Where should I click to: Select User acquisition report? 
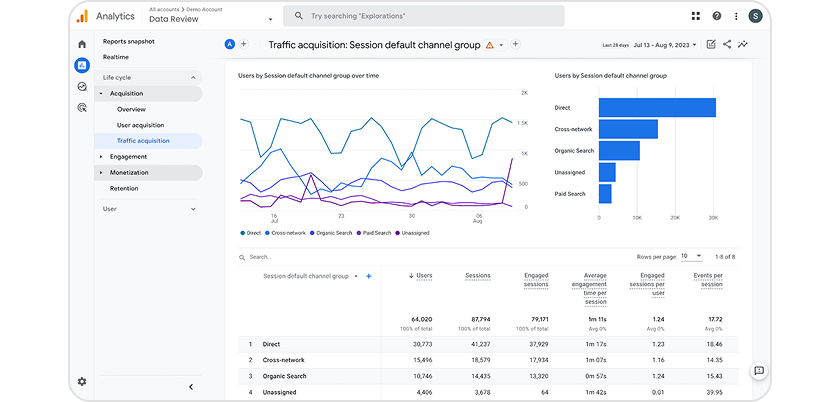point(140,125)
